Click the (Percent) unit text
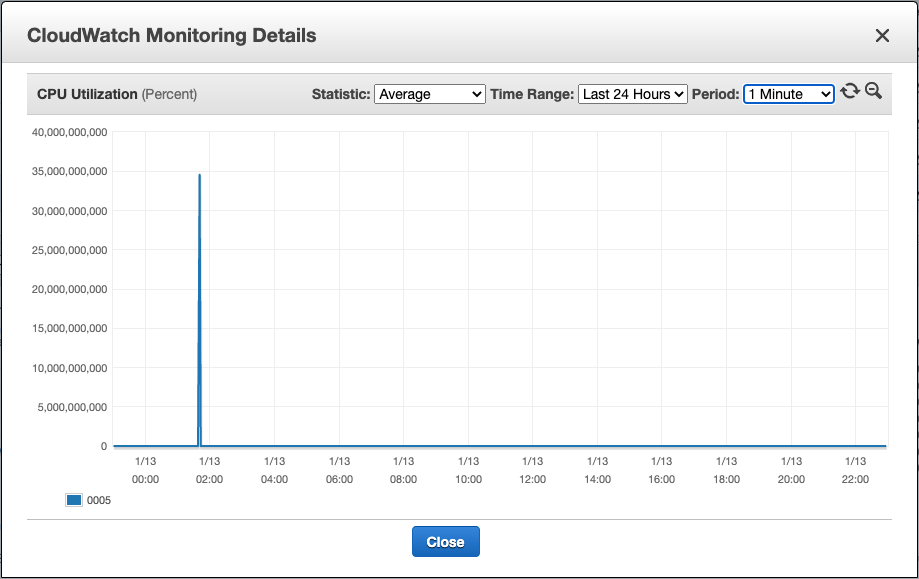 point(169,94)
